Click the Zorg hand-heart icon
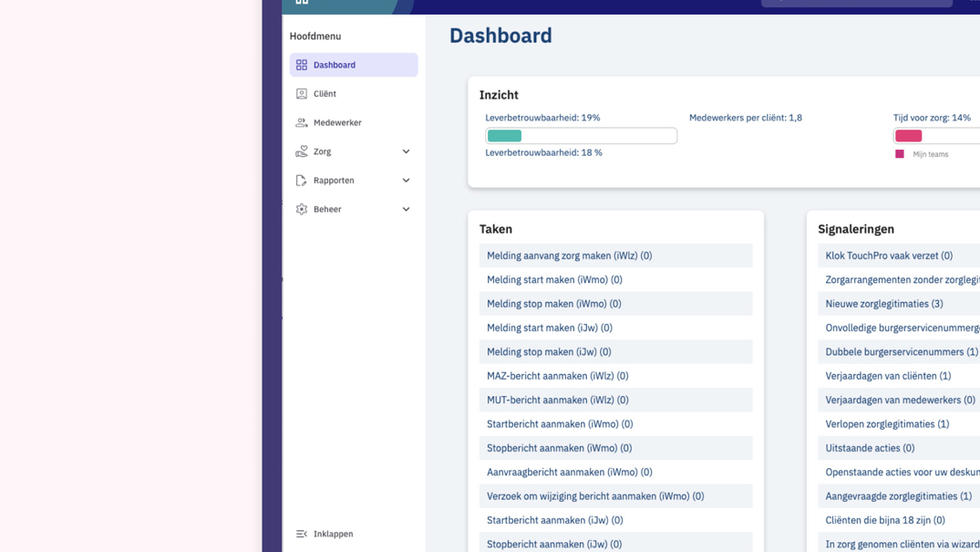 (x=301, y=151)
